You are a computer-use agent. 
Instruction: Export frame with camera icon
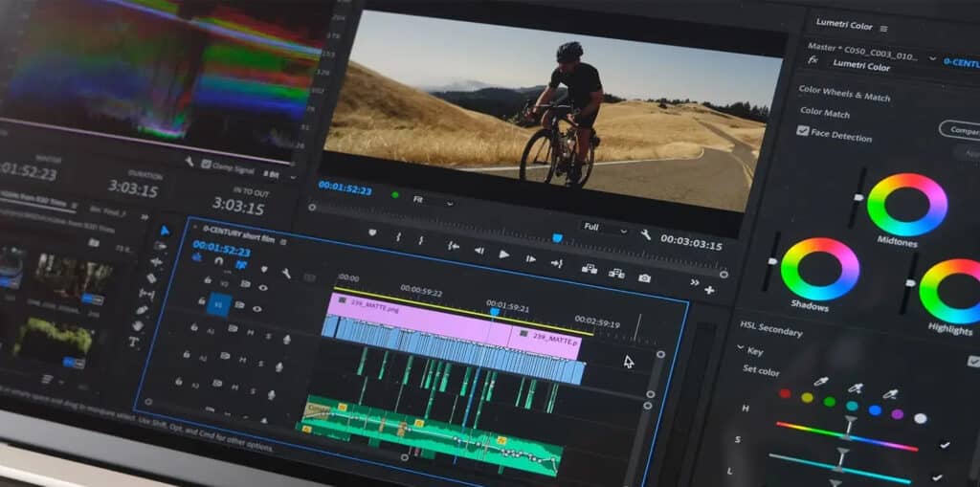tap(644, 277)
